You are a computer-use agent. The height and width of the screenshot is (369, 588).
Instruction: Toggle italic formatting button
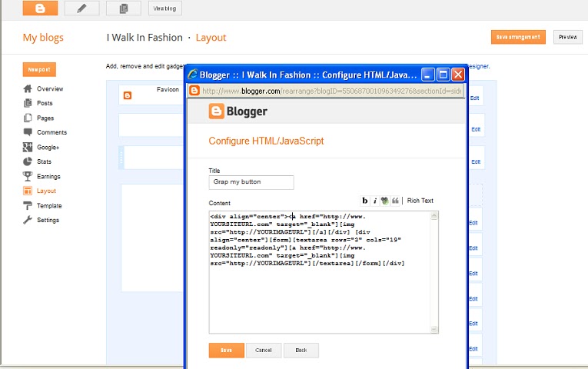pos(374,201)
